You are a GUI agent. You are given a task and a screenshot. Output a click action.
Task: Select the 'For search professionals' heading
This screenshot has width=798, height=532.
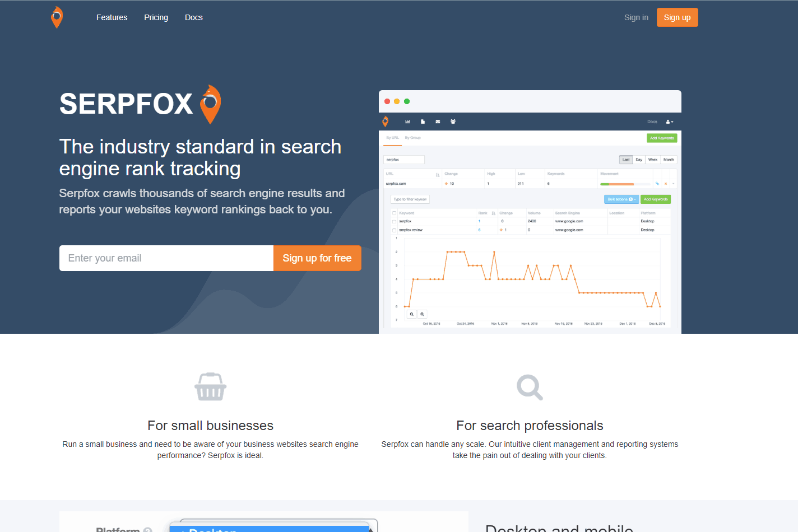pyautogui.click(x=530, y=426)
